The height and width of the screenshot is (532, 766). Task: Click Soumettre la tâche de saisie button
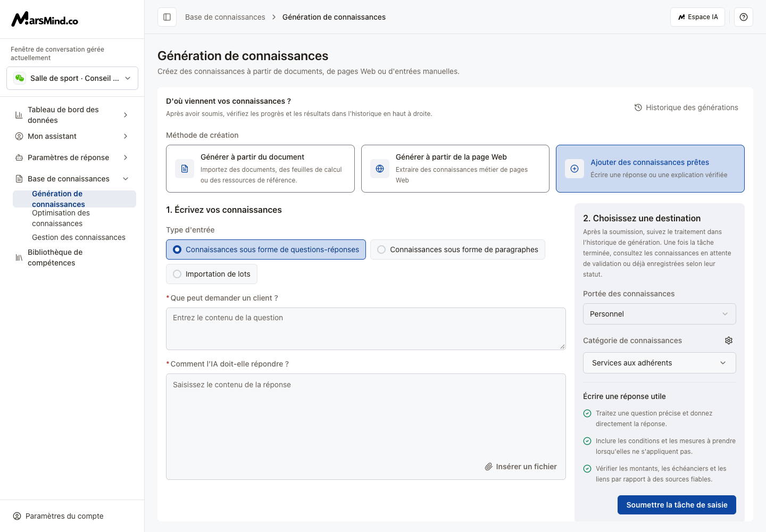677,505
